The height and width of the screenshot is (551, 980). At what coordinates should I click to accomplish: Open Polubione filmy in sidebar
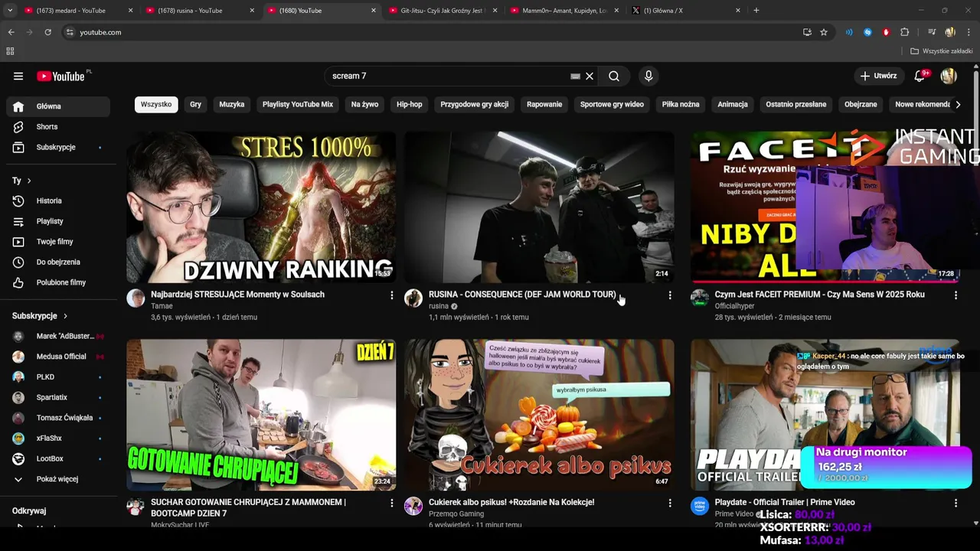58,282
